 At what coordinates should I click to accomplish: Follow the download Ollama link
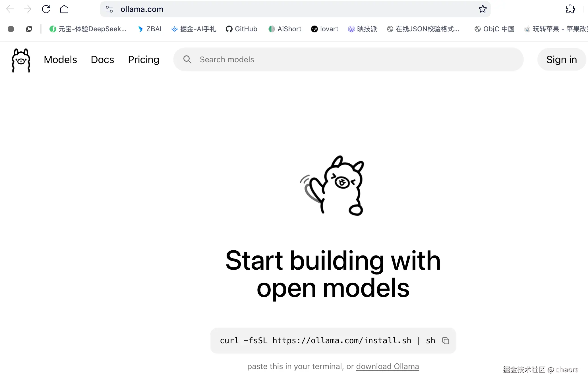click(x=387, y=366)
